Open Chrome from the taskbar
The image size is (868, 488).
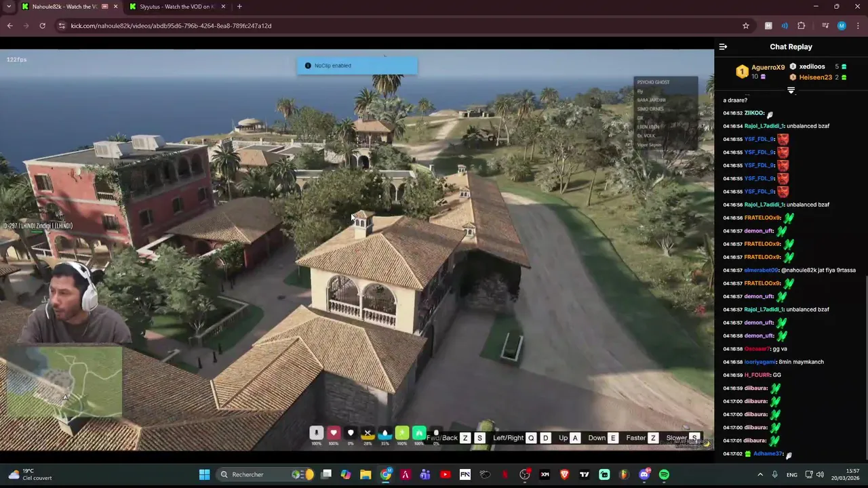point(385,474)
